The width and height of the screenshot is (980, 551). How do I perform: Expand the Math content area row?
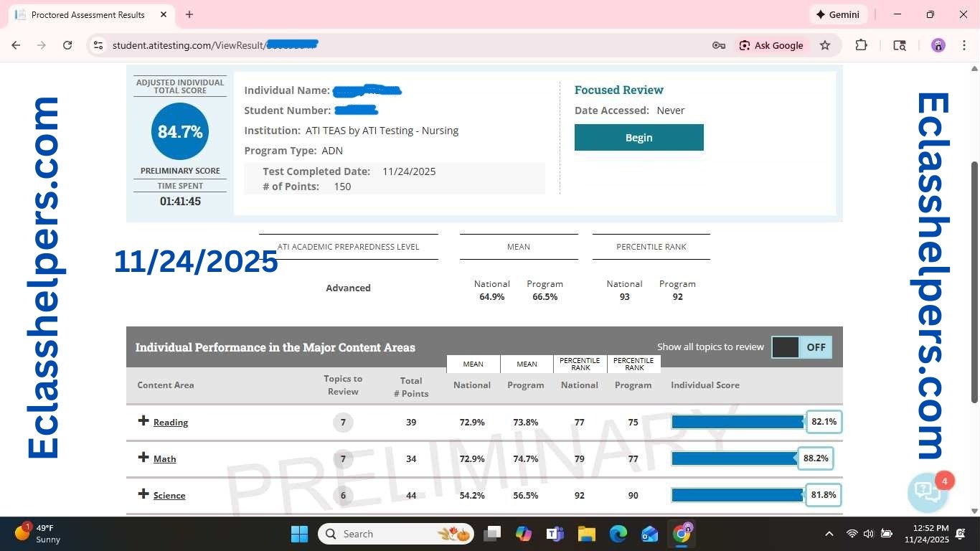coord(143,458)
